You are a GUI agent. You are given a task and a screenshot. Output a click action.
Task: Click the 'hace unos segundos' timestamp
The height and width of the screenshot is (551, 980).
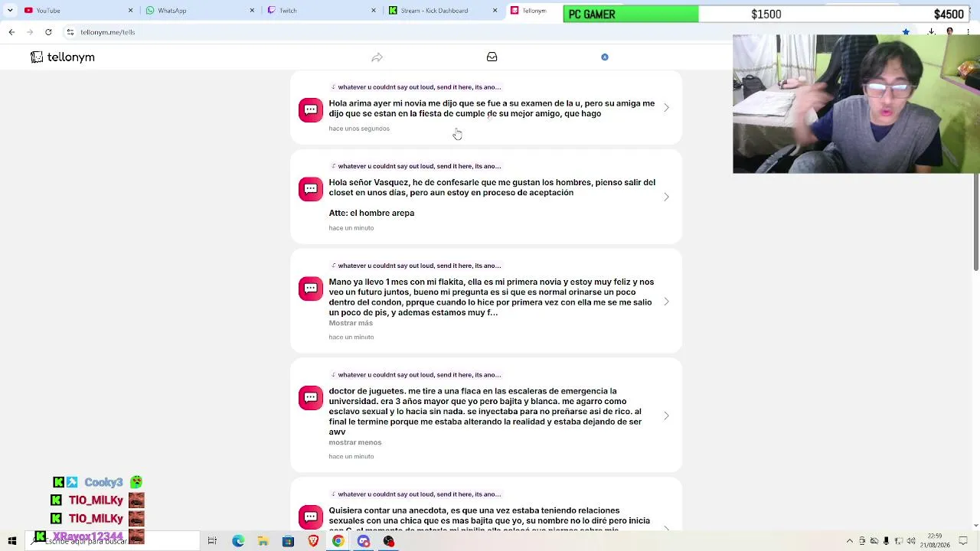tap(359, 129)
